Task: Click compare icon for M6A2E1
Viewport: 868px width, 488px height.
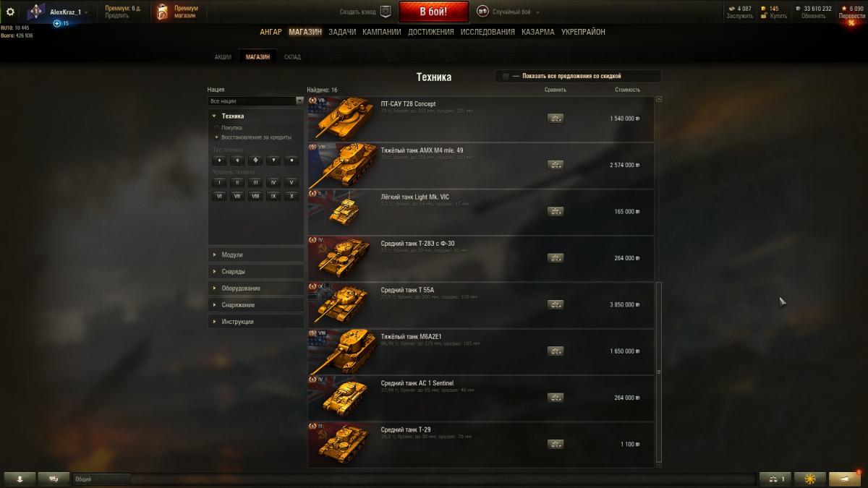Action: point(556,351)
